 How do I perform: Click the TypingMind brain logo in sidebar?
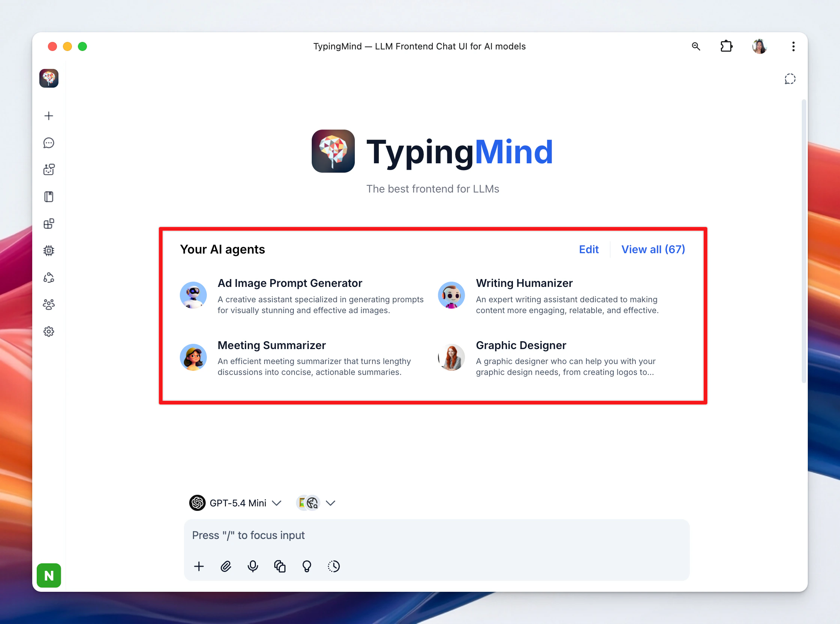[x=49, y=78]
